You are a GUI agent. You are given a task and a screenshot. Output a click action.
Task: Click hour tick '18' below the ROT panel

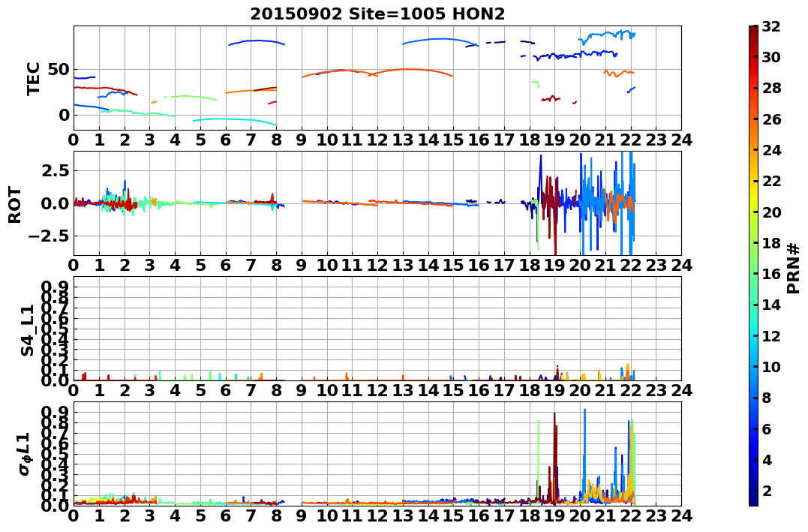529,265
